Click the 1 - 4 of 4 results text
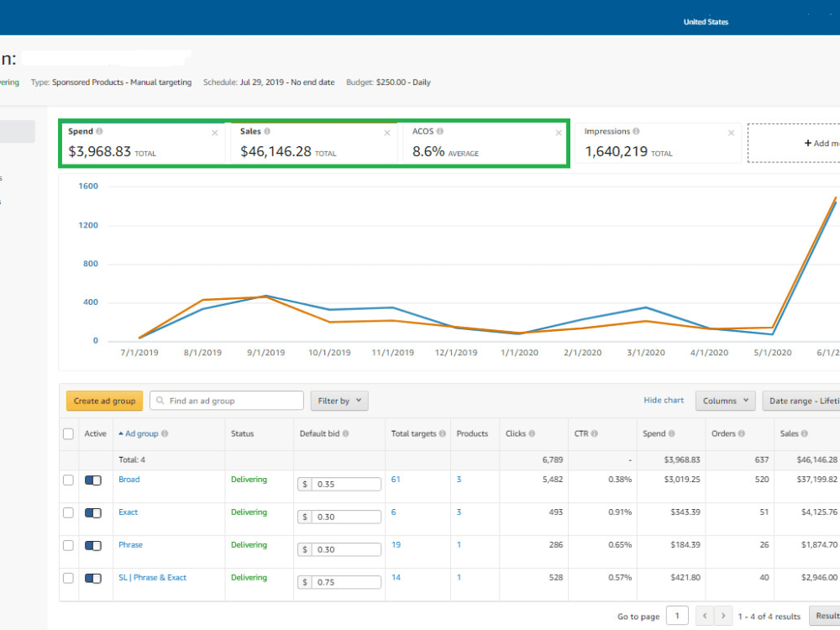The height and width of the screenshot is (630, 840). point(769,617)
